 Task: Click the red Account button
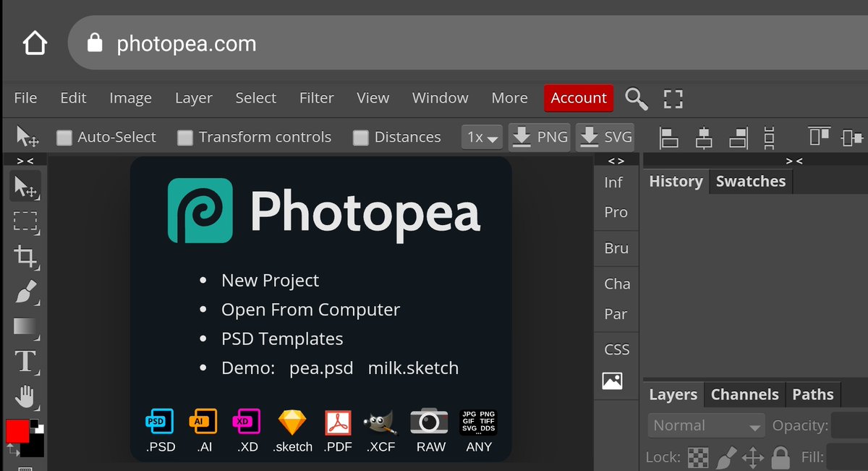click(579, 98)
